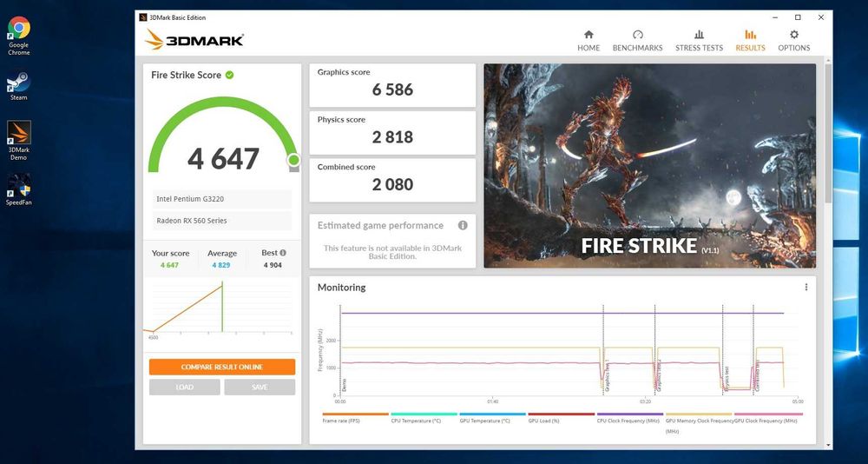Click Best score value 4 904
The image size is (868, 464).
(273, 265)
